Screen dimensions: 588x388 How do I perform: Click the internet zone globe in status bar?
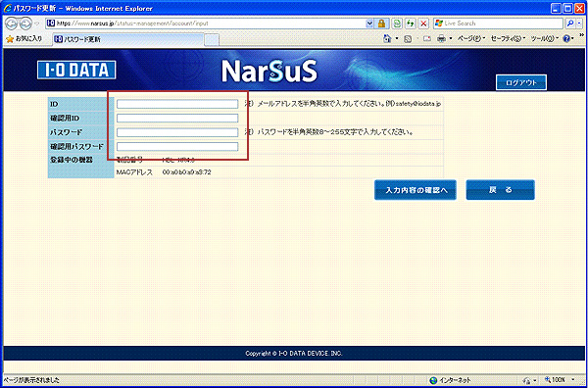click(433, 380)
